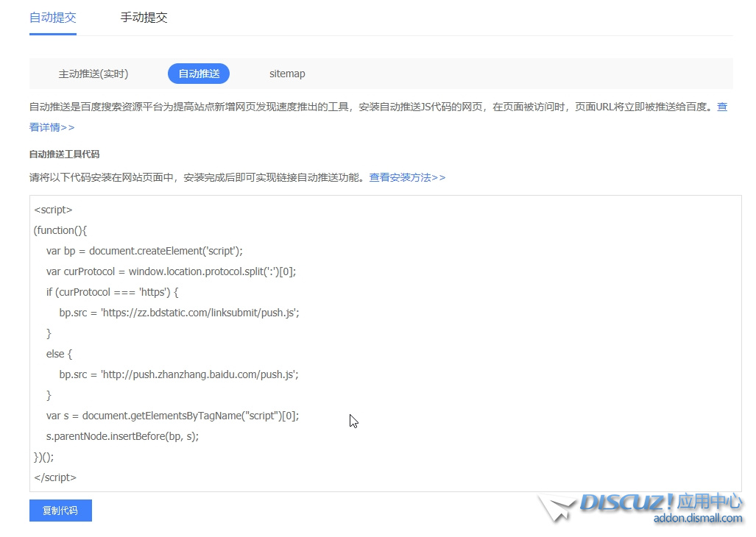Screen dimensions: 756x537
Task: Click the https zz.bdstatic.com push.js code line
Action: (179, 313)
